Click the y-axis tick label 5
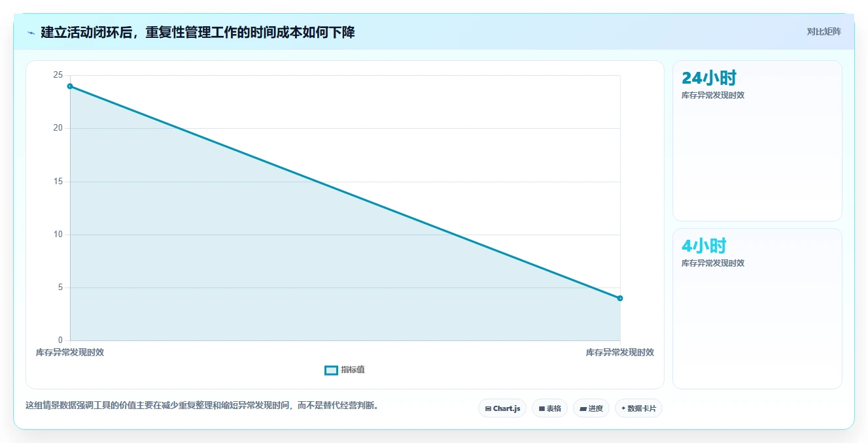 [x=60, y=287]
